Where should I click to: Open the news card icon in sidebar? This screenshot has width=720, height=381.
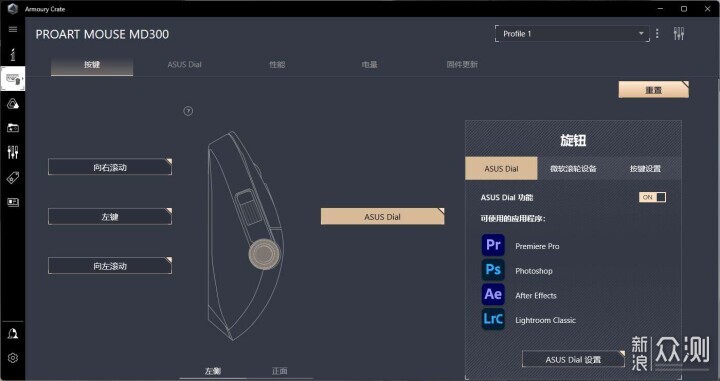pos(13,202)
